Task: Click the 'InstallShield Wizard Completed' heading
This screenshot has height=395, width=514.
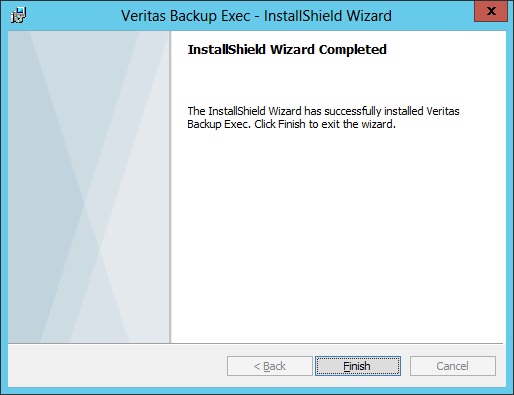Action: coord(287,49)
